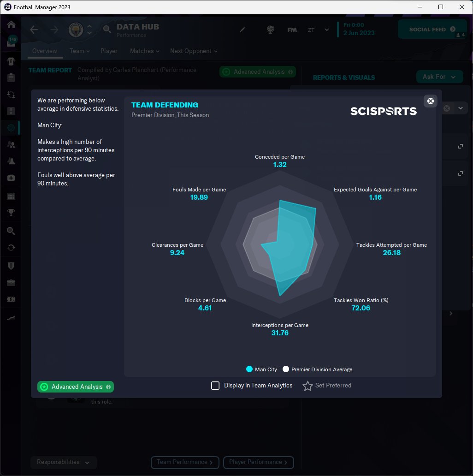Open Squad shirt icon in sidebar
Screen dimensions: 473x476
point(11,61)
